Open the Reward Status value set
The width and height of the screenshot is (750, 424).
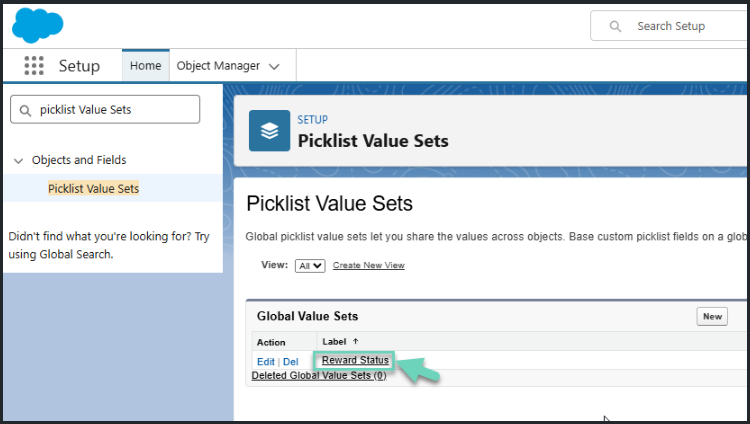(x=355, y=360)
